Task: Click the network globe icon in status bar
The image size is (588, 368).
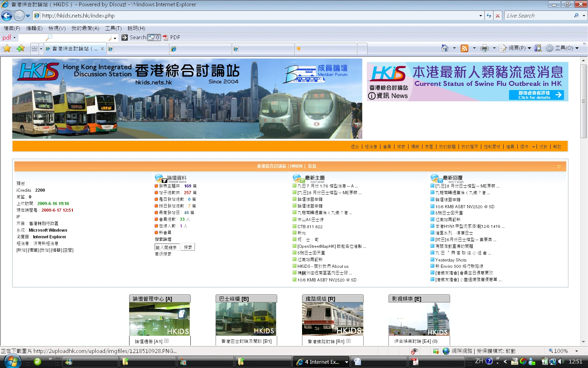Action: point(446,351)
